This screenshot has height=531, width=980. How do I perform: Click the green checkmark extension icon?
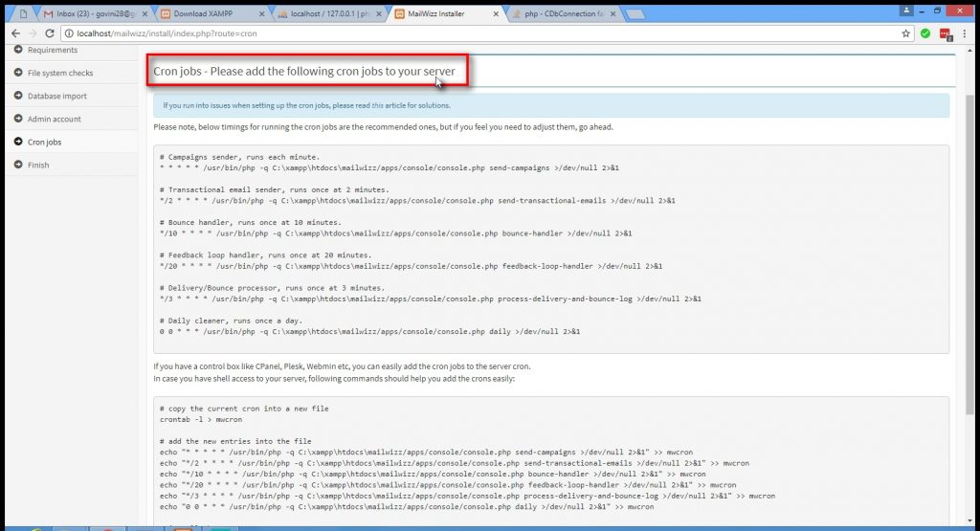point(925,33)
